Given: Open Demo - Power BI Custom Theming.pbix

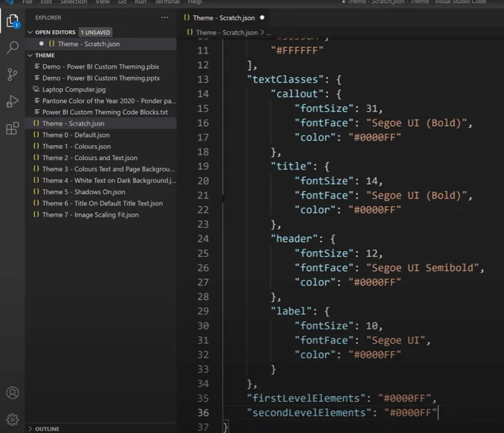Looking at the screenshot, I should pyautogui.click(x=101, y=67).
